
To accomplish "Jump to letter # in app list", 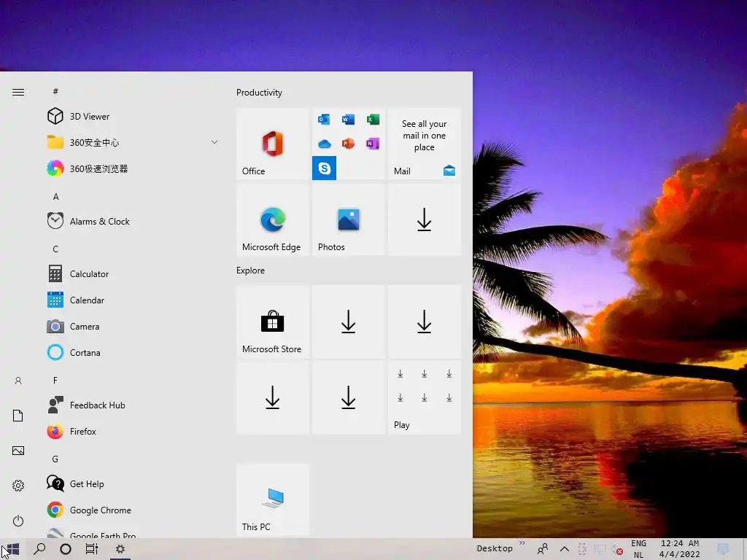I will click(x=55, y=91).
